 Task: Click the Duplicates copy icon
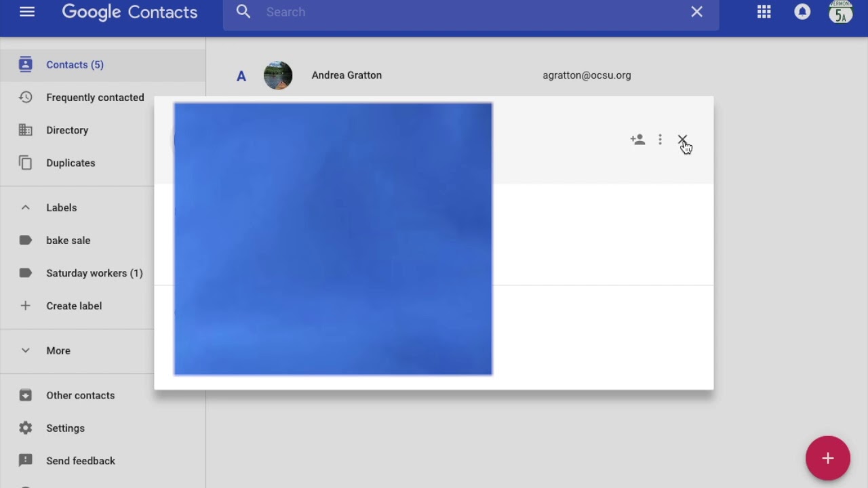click(25, 163)
